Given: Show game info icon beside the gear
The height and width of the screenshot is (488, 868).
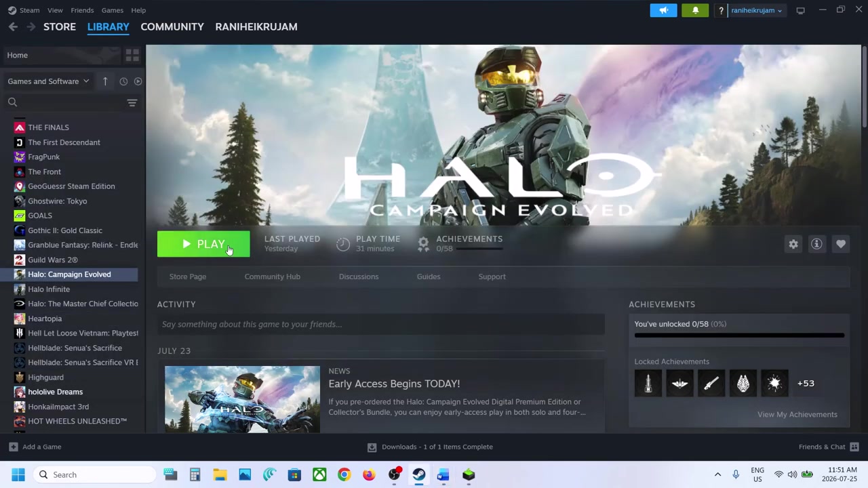Looking at the screenshot, I should [816, 244].
